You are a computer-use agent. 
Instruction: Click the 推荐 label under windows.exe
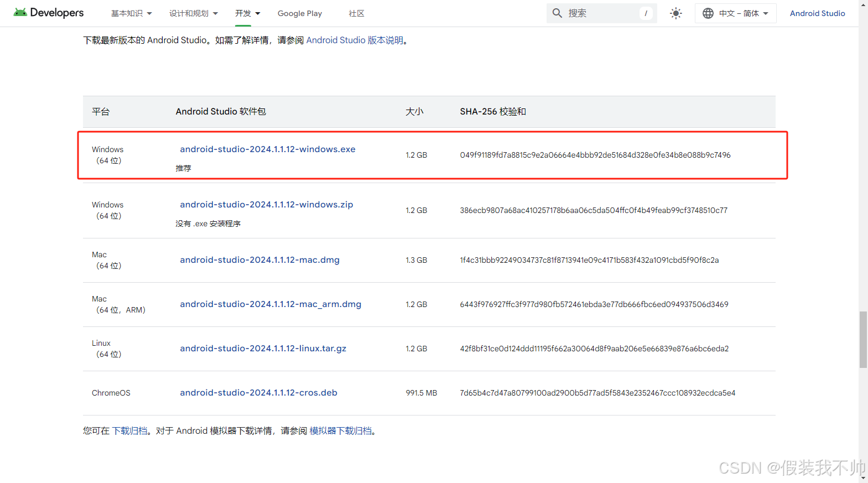(183, 168)
